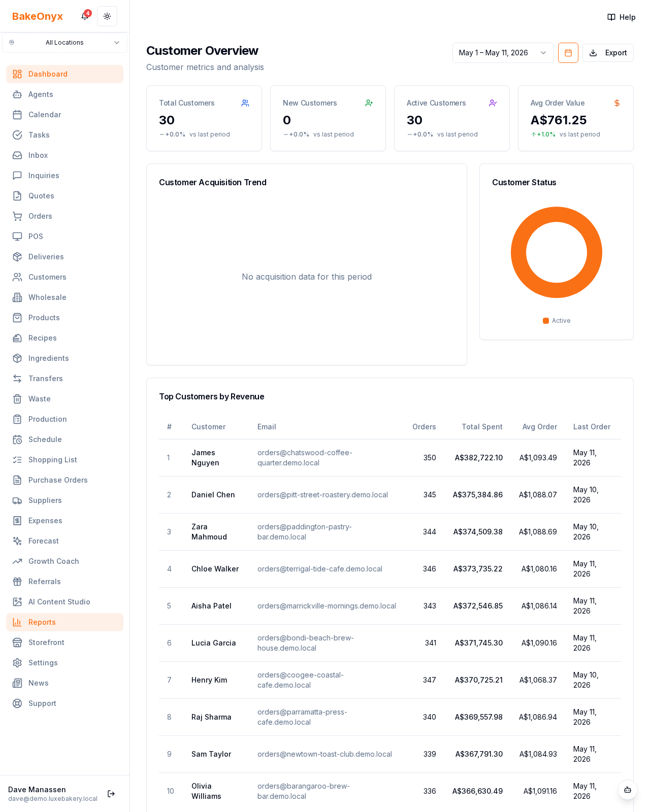Image resolution: width=650 pixels, height=812 pixels.
Task: Click the Total Spent column header
Action: coord(482,427)
